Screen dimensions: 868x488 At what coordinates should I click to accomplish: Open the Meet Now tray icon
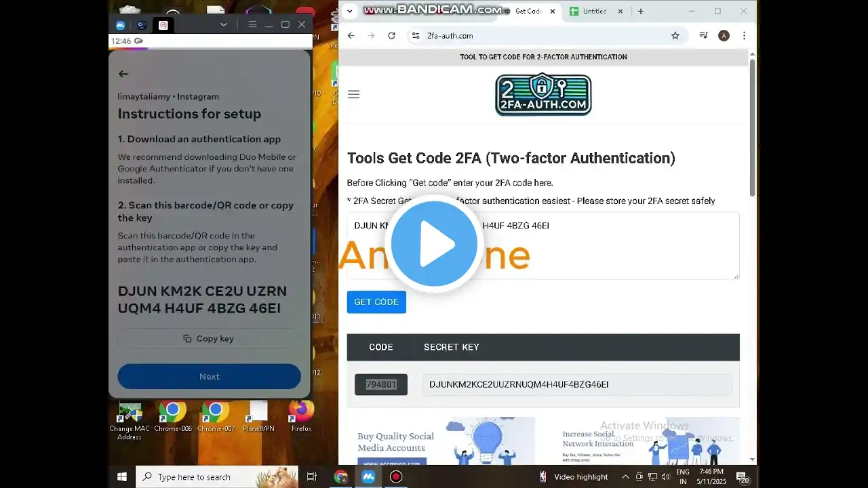[639, 477]
